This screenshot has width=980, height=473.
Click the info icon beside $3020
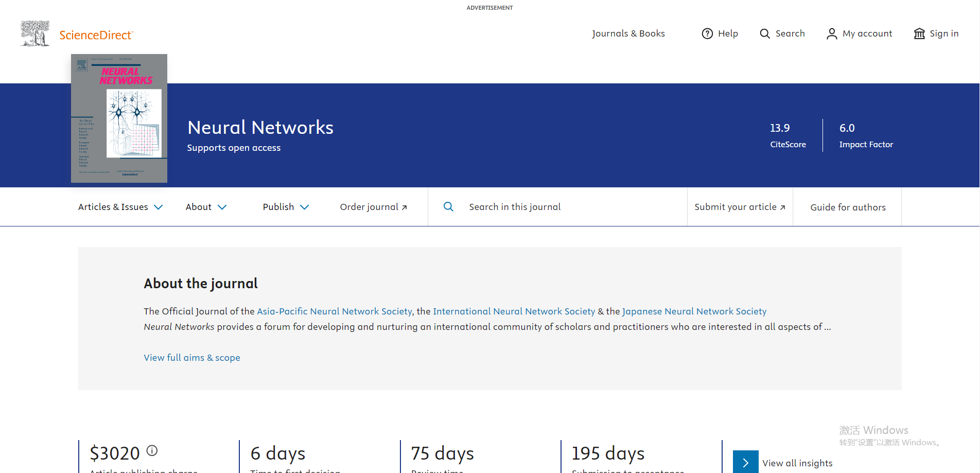pos(152,450)
